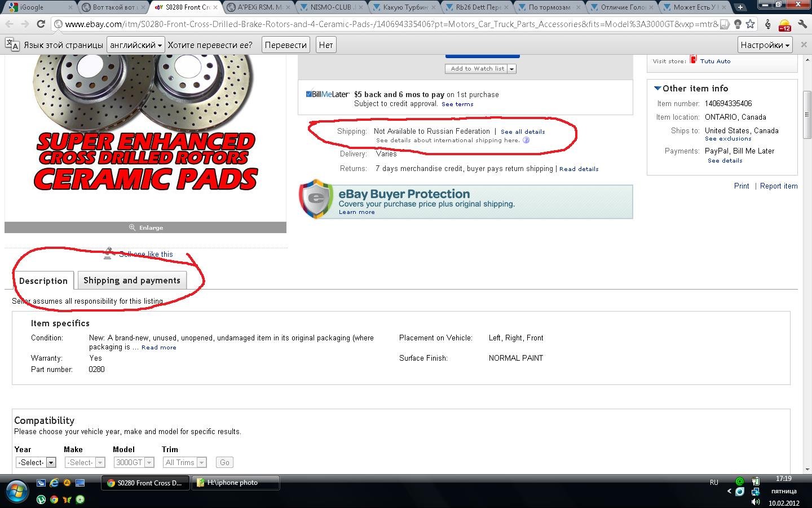This screenshot has height=508, width=812.
Task: Open the Year select dropdown
Action: pos(35,462)
